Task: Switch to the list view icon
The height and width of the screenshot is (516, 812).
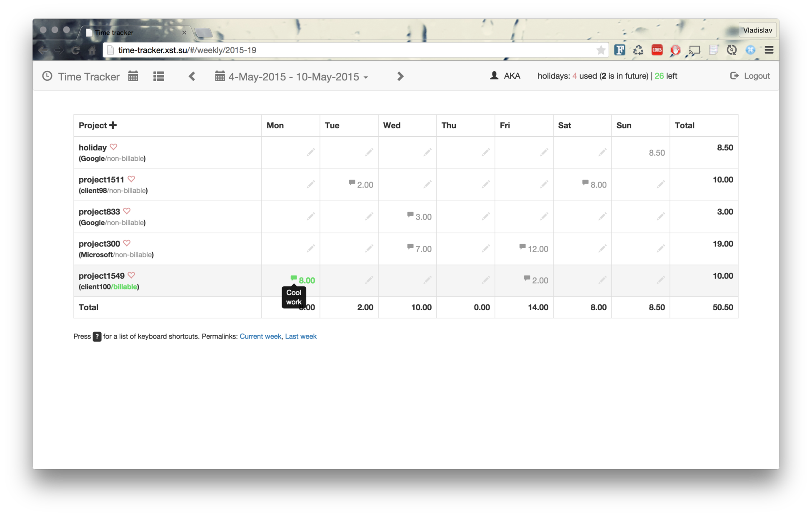Action: [158, 76]
